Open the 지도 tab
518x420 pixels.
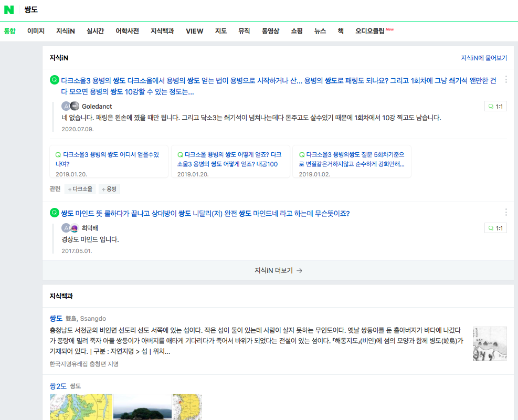220,31
